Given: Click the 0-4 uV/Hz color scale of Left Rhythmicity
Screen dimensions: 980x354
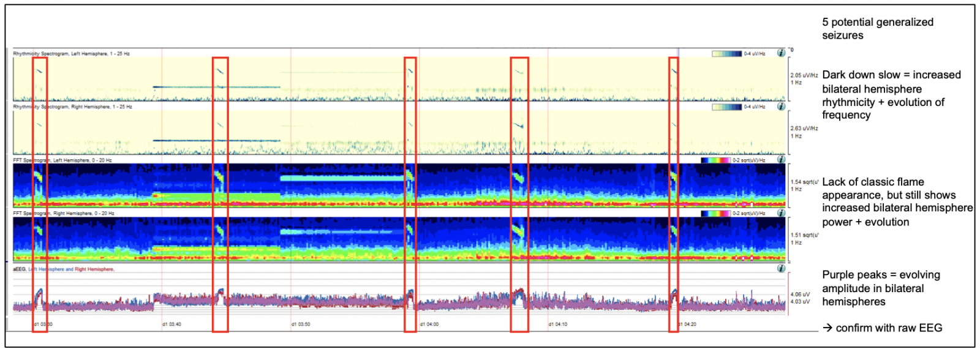Looking at the screenshot, I should [727, 54].
